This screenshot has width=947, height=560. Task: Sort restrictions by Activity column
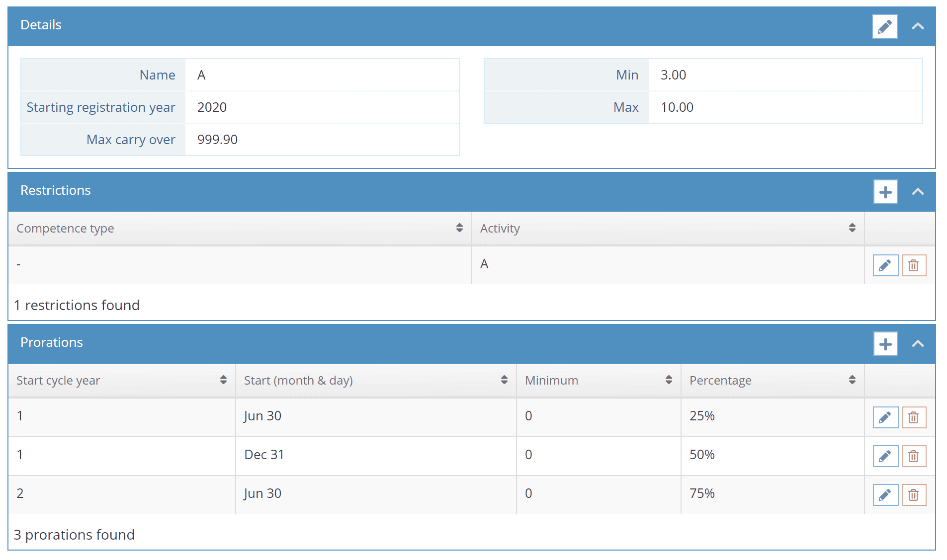tap(668, 228)
